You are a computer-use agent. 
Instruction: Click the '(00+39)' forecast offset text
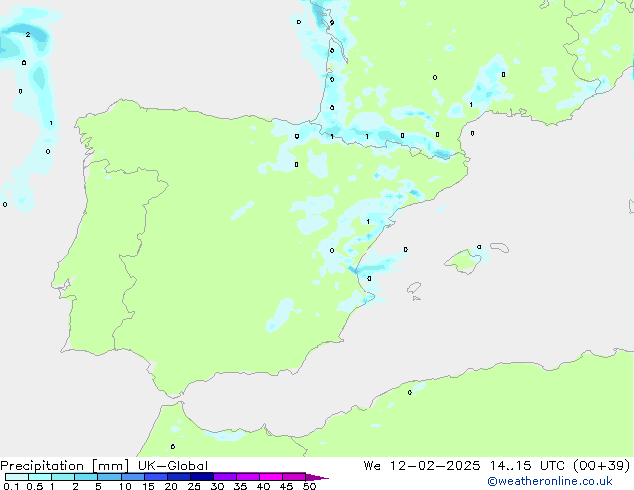602,466
